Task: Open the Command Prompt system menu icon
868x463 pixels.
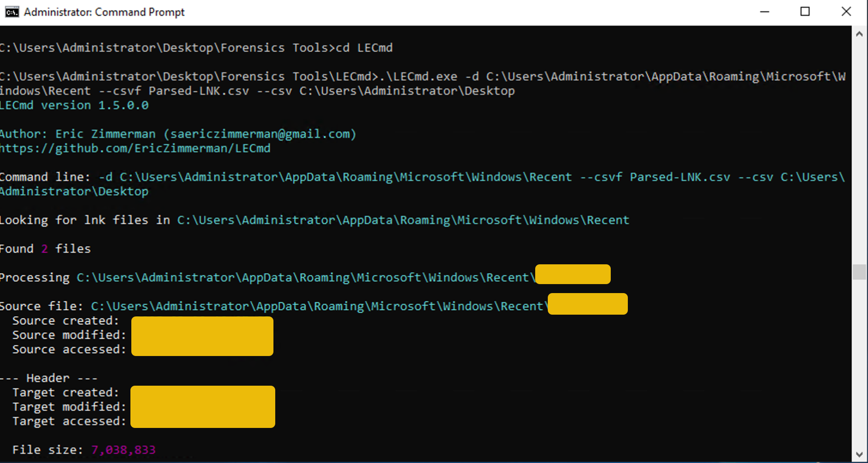Action: 12,12
